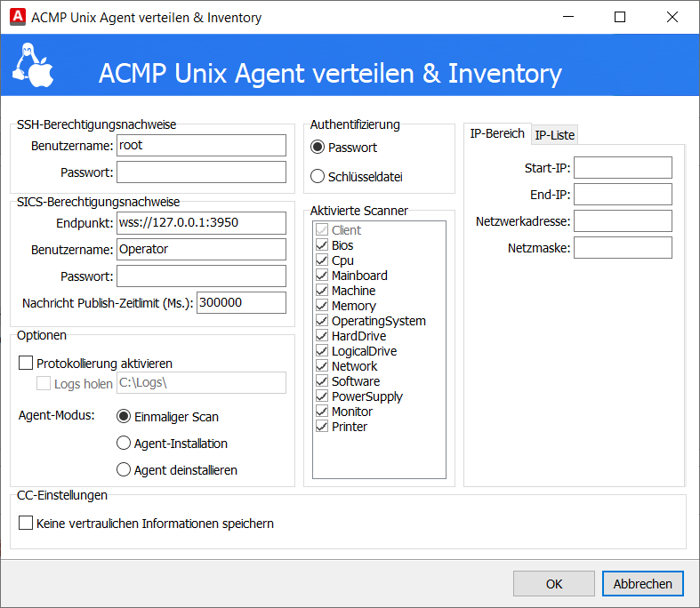Viewport: 700px width, 608px height.
Task: Select Agent deinstallieren mode
Action: coord(124,469)
